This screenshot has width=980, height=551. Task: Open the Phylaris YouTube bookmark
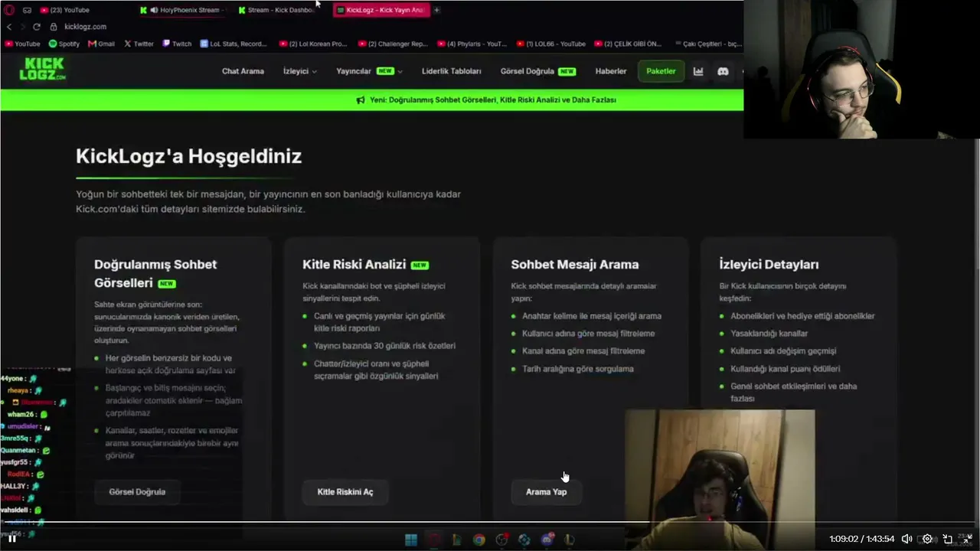coord(472,44)
